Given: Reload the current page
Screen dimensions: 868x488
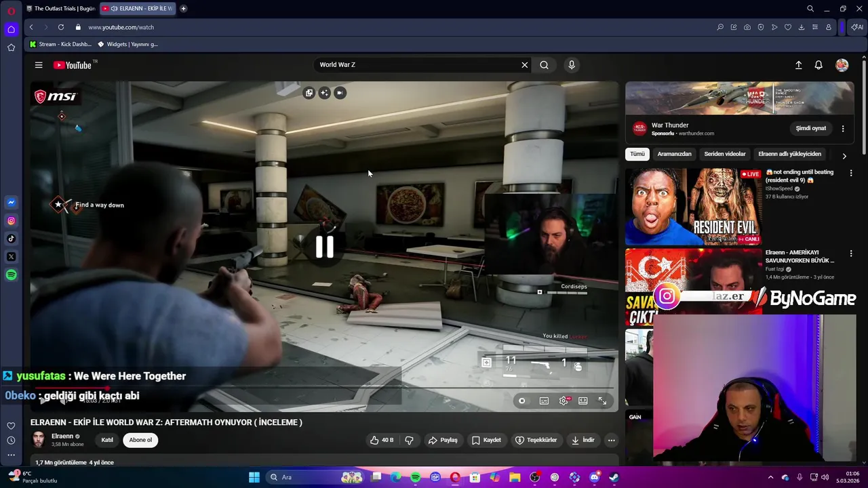Looking at the screenshot, I should pyautogui.click(x=61, y=27).
